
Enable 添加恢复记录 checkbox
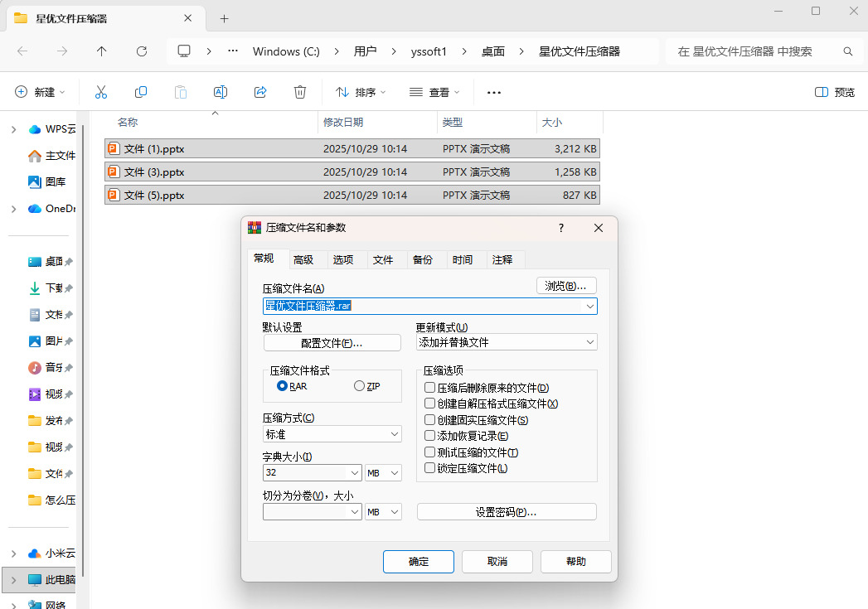(429, 436)
